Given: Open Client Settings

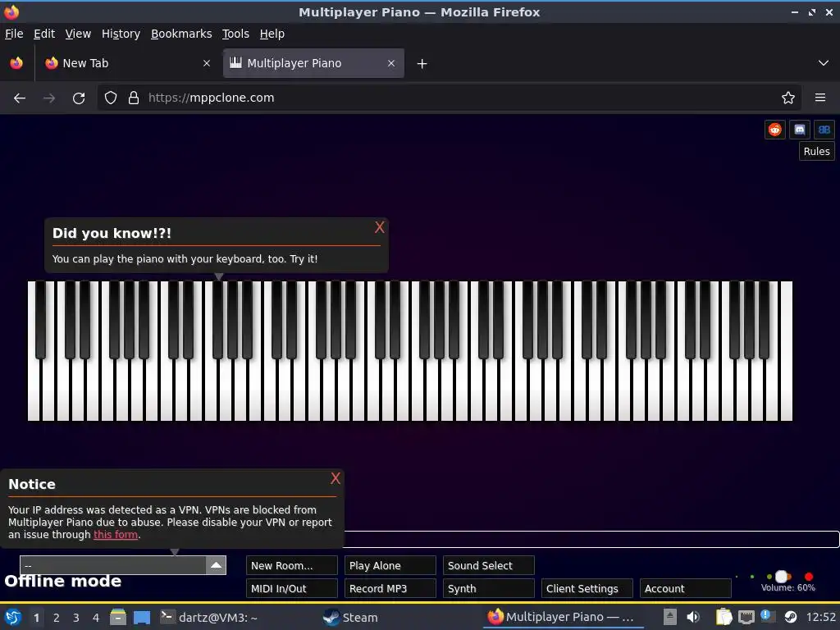Looking at the screenshot, I should (x=587, y=588).
